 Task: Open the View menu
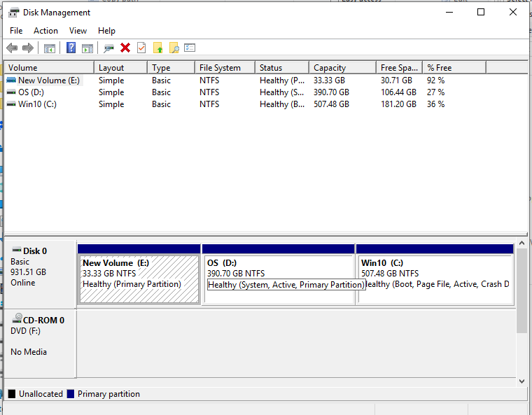[78, 31]
